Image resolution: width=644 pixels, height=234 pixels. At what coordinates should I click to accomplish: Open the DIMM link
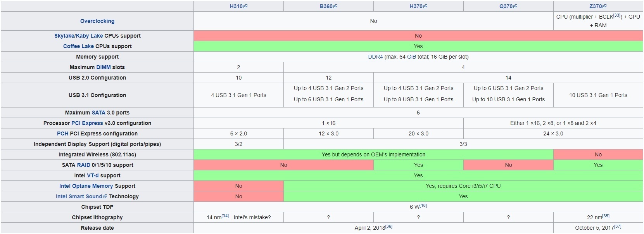tap(104, 67)
